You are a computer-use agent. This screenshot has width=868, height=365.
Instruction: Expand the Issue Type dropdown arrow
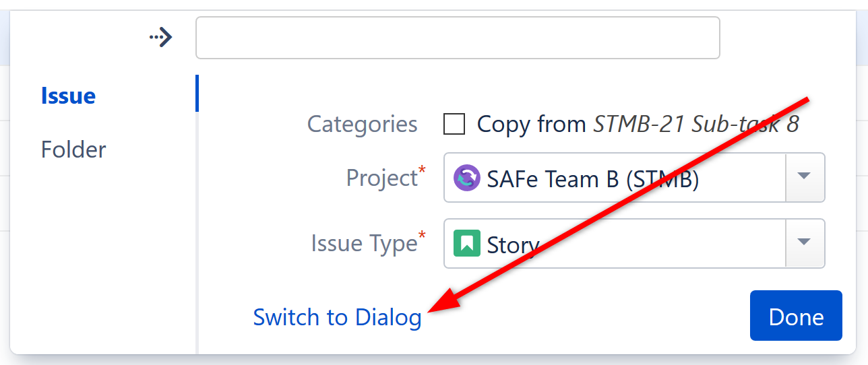tap(803, 242)
